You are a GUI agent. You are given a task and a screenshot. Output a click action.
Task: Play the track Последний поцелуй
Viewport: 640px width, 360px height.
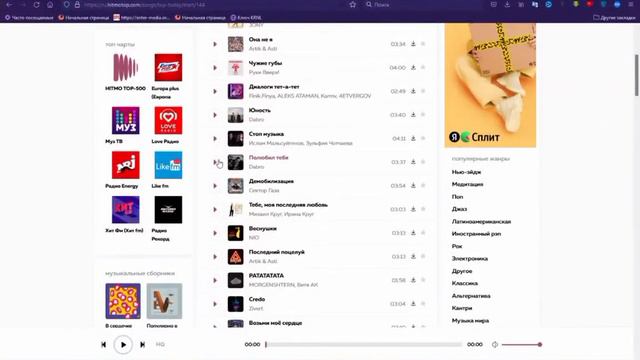click(215, 257)
